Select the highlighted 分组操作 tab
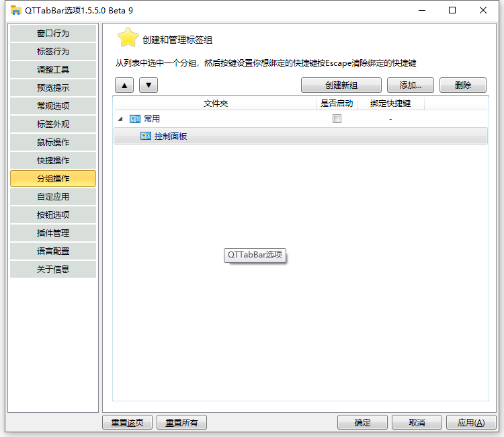 53,179
